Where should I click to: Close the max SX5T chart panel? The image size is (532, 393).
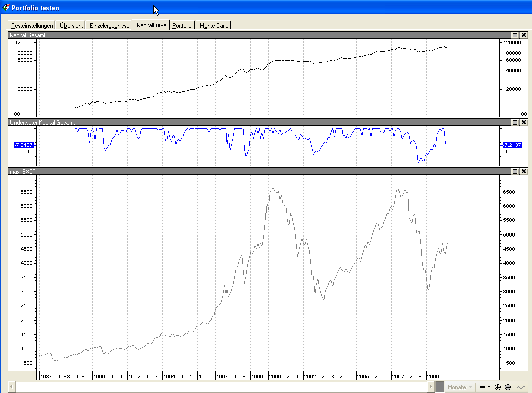tap(524, 171)
